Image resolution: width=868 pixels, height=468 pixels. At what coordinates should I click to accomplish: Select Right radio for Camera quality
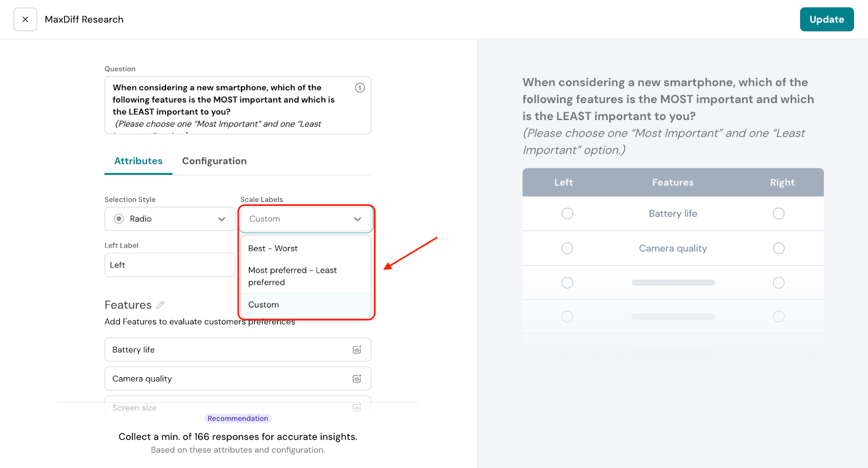[778, 248]
